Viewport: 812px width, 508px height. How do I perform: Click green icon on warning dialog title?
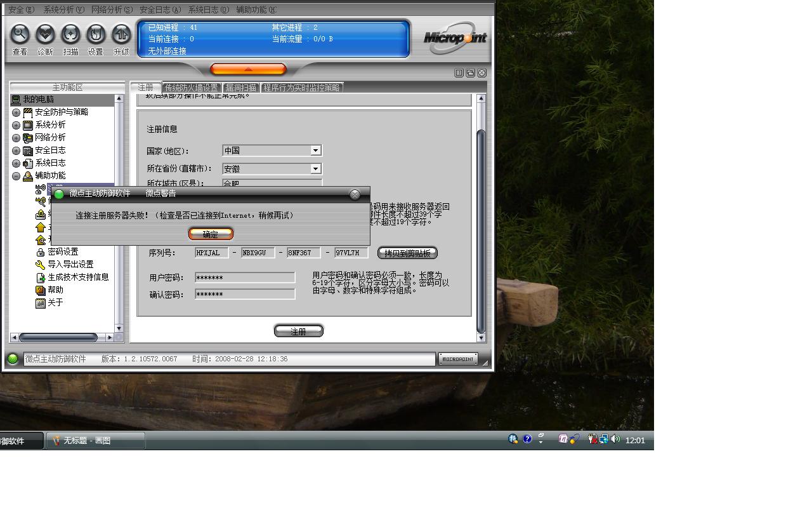[x=59, y=194]
